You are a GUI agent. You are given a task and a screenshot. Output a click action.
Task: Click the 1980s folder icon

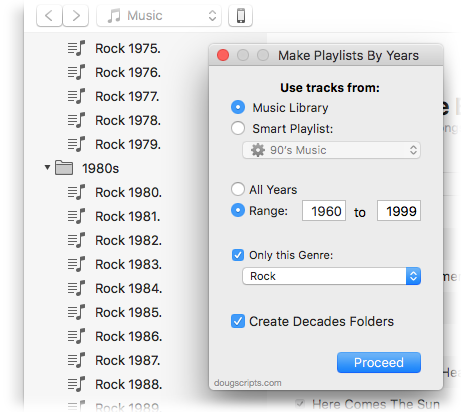click(64, 168)
